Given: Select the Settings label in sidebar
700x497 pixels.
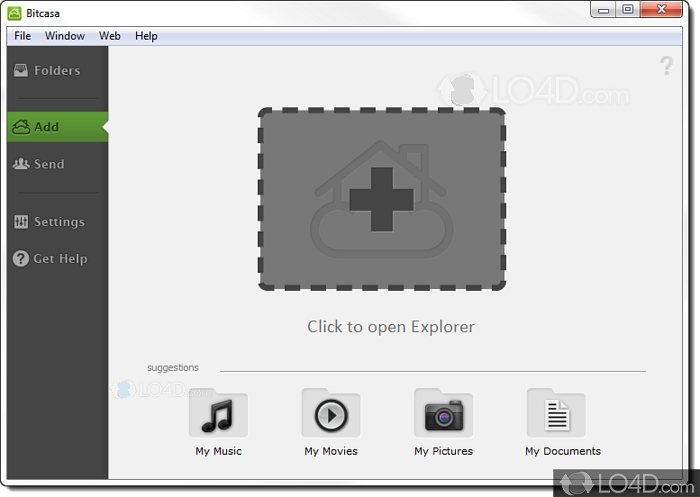Looking at the screenshot, I should tap(59, 222).
